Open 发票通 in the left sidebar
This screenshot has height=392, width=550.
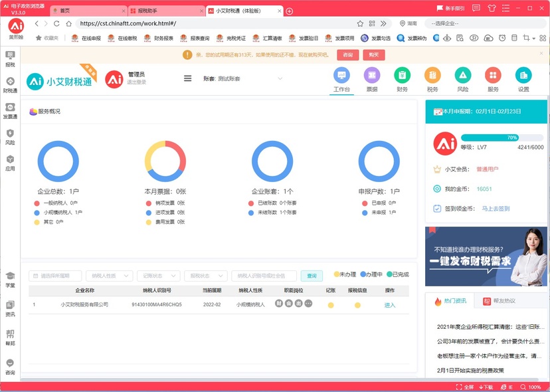point(10,111)
